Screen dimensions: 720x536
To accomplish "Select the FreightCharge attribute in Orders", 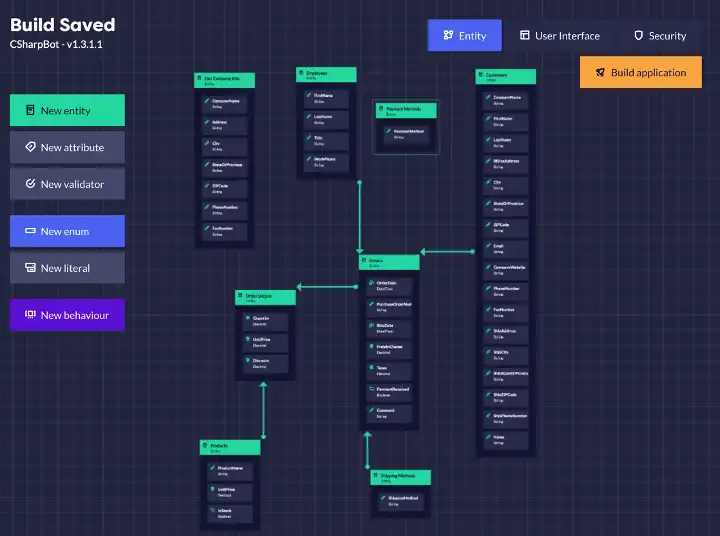I will (389, 348).
